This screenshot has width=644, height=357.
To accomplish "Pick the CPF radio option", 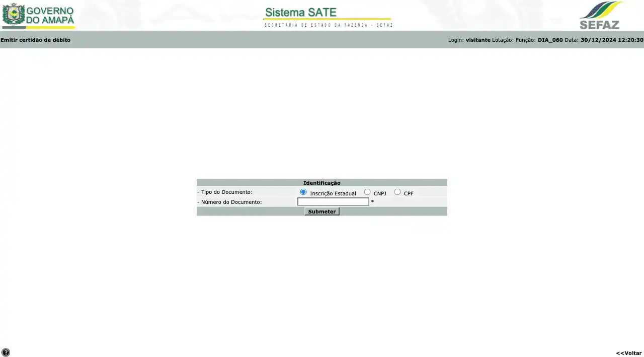I will [x=397, y=192].
